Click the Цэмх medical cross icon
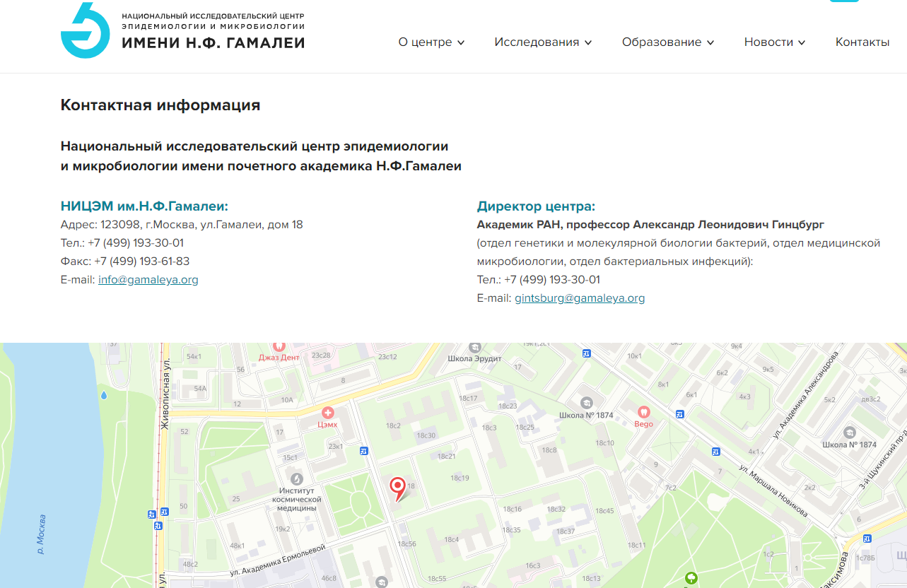The height and width of the screenshot is (588, 907). pyautogui.click(x=327, y=413)
